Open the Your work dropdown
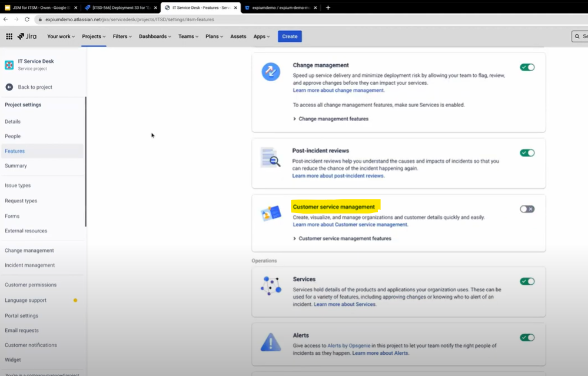The height and width of the screenshot is (376, 588). click(61, 36)
